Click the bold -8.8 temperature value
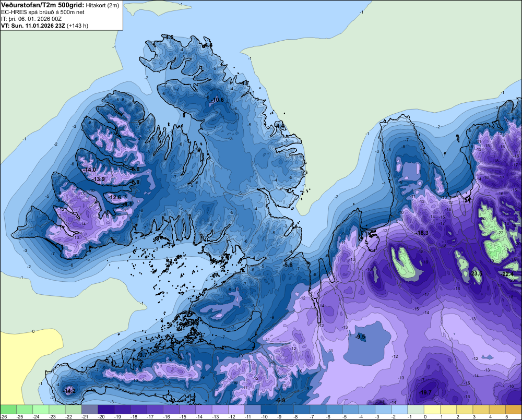The width and height of the screenshot is (522, 420). click(x=135, y=183)
